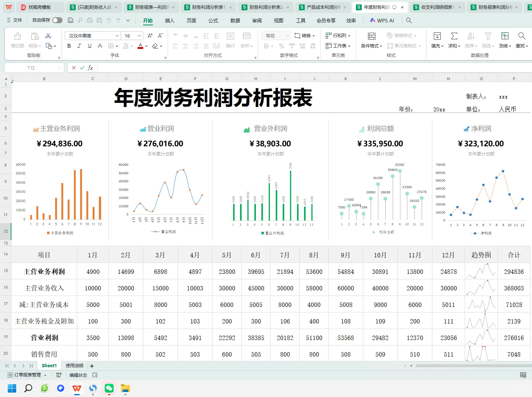The image size is (532, 397).
Task: Click the WeChat icon on taskbar
Action: pyautogui.click(x=109, y=388)
